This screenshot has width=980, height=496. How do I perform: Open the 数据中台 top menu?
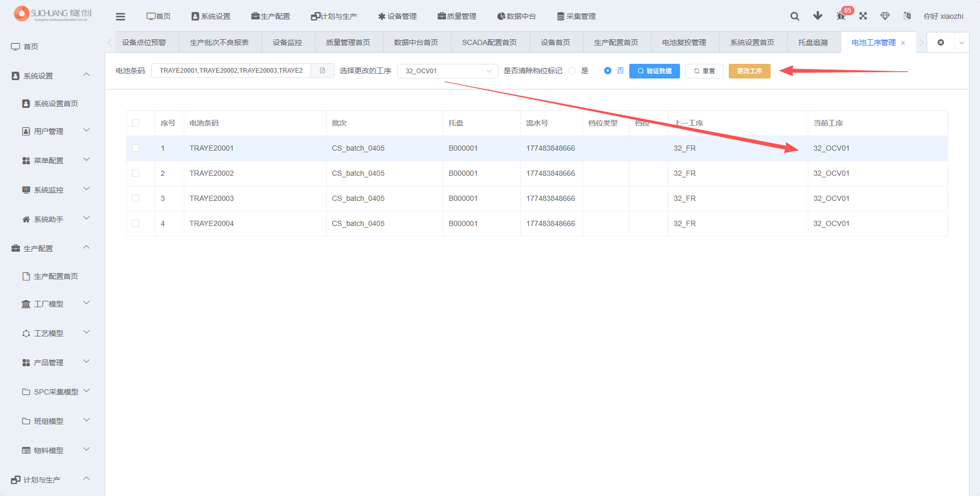(517, 16)
